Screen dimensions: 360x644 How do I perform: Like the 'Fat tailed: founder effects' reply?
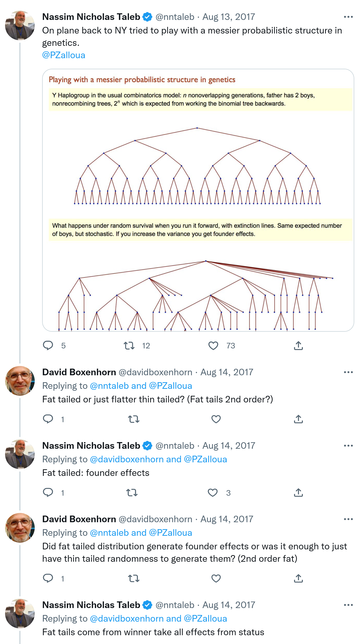(213, 493)
